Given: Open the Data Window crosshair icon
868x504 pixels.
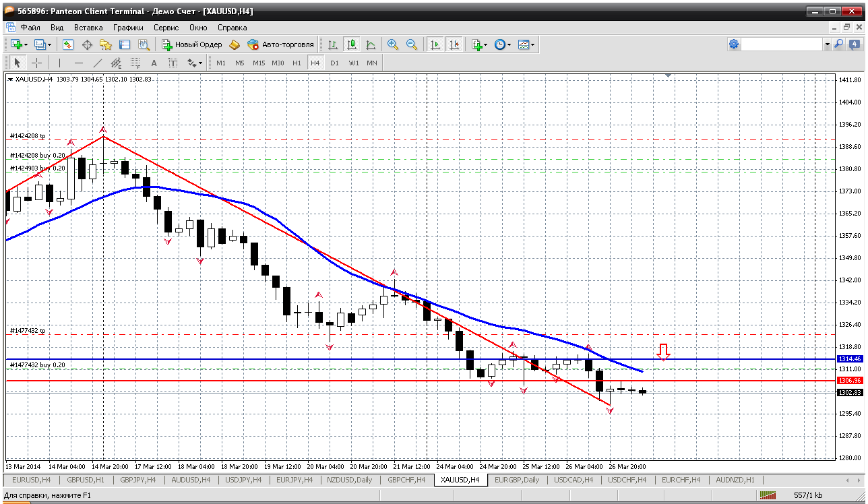Looking at the screenshot, I should tap(87, 44).
